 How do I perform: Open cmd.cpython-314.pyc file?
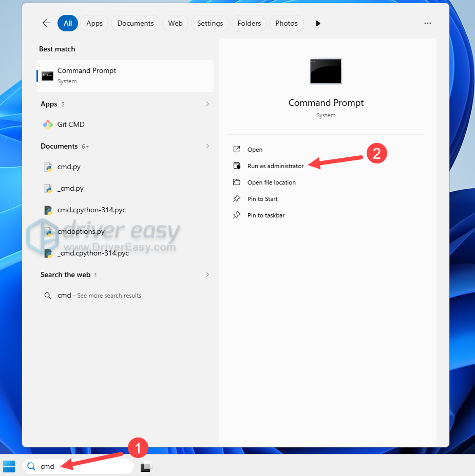click(125, 210)
